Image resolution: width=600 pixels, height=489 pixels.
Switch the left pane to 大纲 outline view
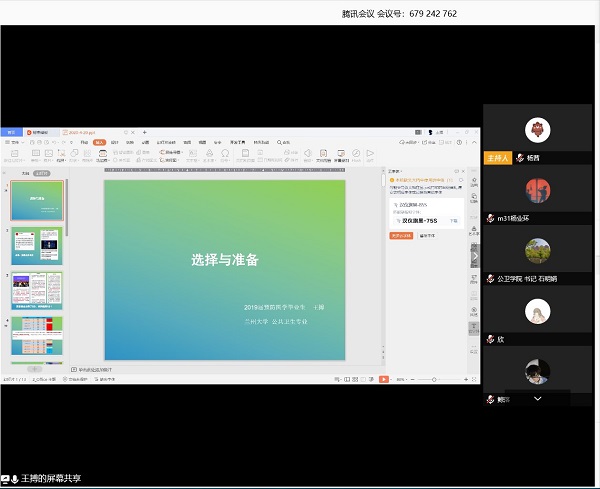25,172
